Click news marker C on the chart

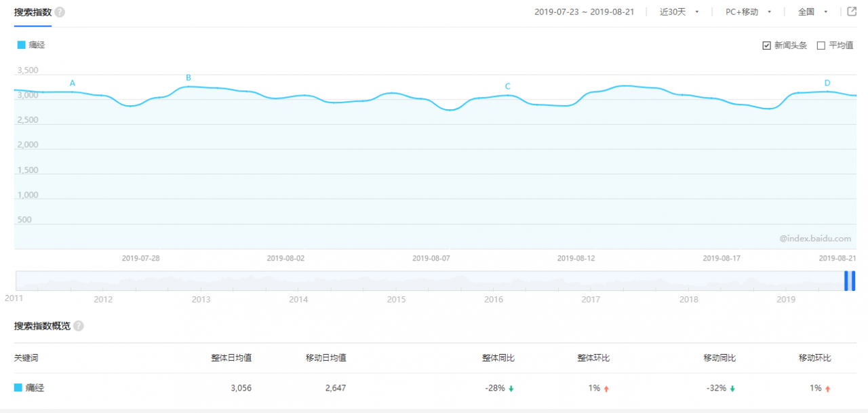(507, 86)
